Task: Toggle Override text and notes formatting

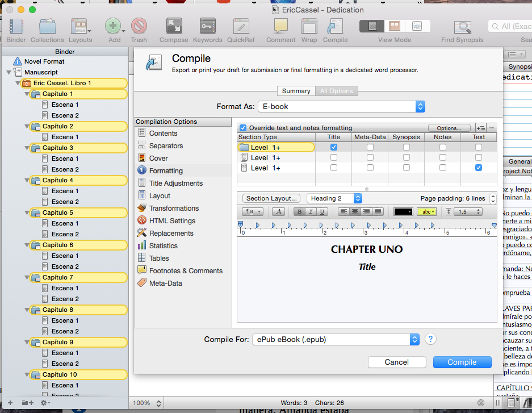Action: pyautogui.click(x=243, y=128)
